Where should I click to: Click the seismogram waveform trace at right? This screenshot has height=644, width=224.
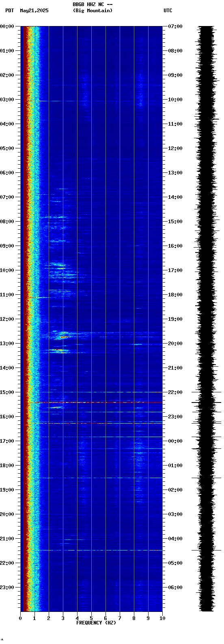coord(207,319)
